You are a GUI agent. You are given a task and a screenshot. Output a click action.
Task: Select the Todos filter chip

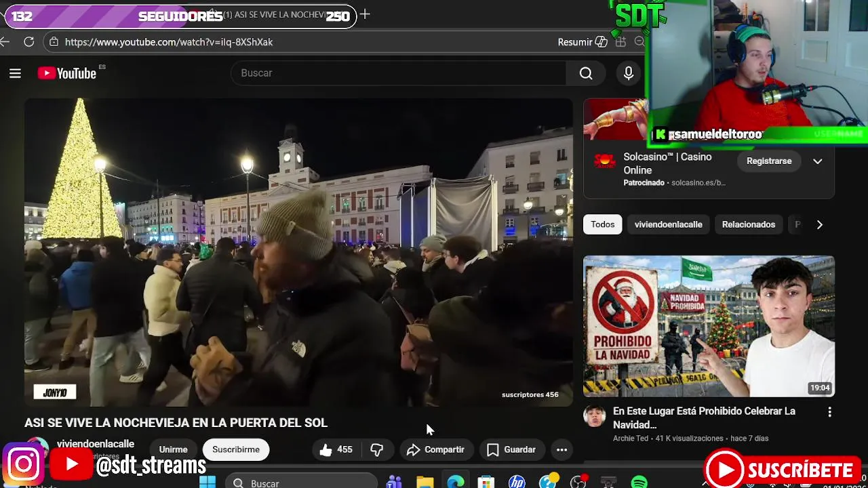pyautogui.click(x=602, y=224)
